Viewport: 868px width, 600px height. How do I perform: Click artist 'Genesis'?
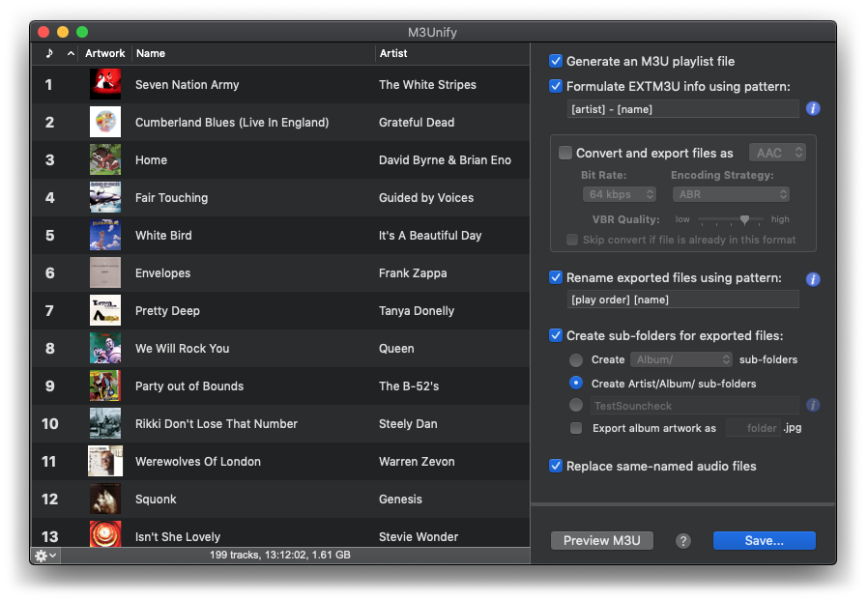[400, 499]
